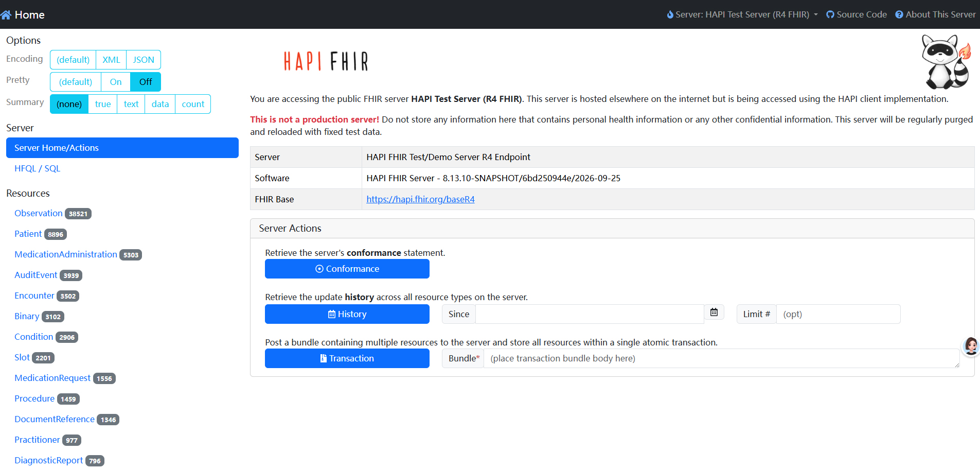This screenshot has height=469, width=980.
Task: Click the raccoon mascot logo
Action: [946, 62]
